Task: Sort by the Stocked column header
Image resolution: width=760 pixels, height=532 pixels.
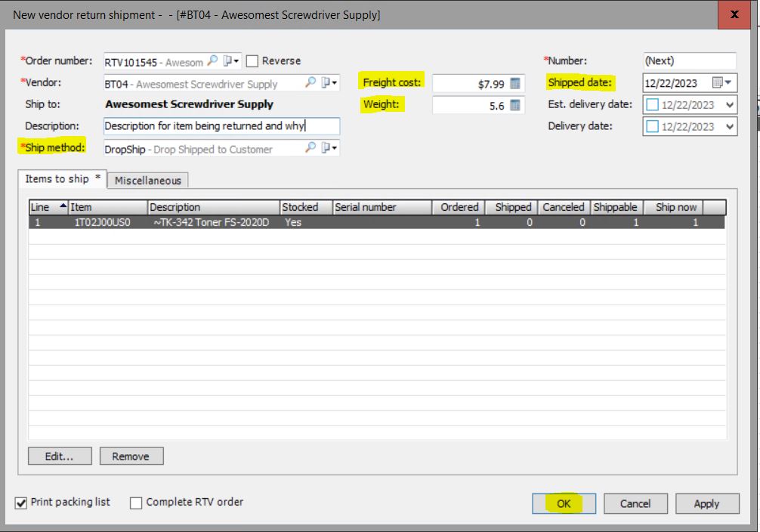Action: coord(306,207)
